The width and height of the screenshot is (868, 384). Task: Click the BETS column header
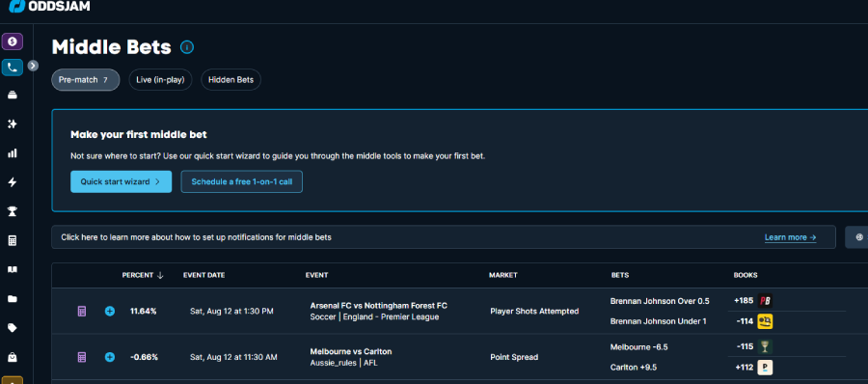point(620,275)
